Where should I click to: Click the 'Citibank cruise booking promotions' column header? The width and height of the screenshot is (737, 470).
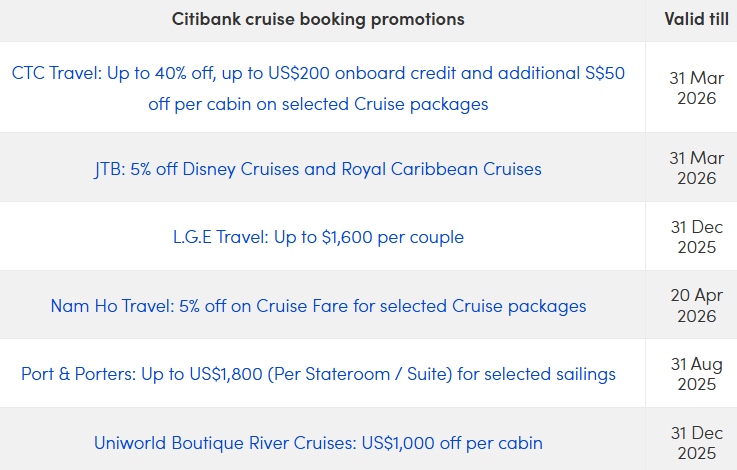(x=318, y=20)
